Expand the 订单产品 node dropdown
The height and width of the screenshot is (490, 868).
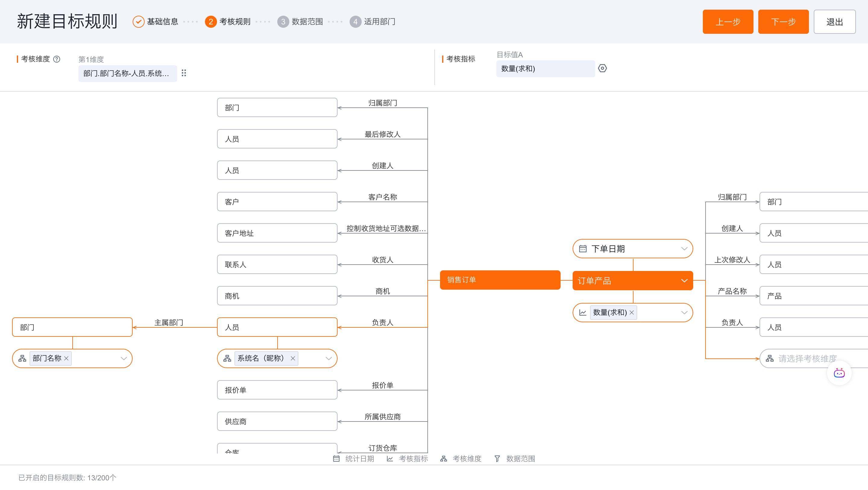coord(684,281)
